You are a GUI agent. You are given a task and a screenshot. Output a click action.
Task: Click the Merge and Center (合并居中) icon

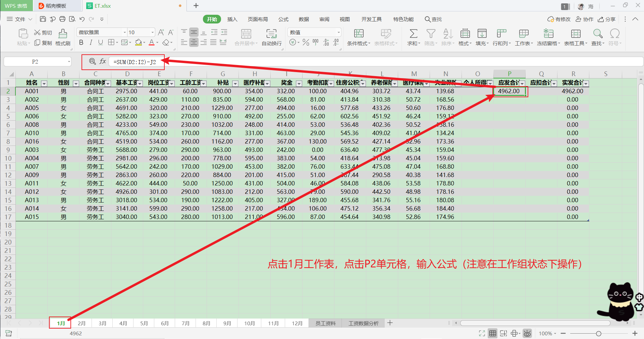point(246,34)
